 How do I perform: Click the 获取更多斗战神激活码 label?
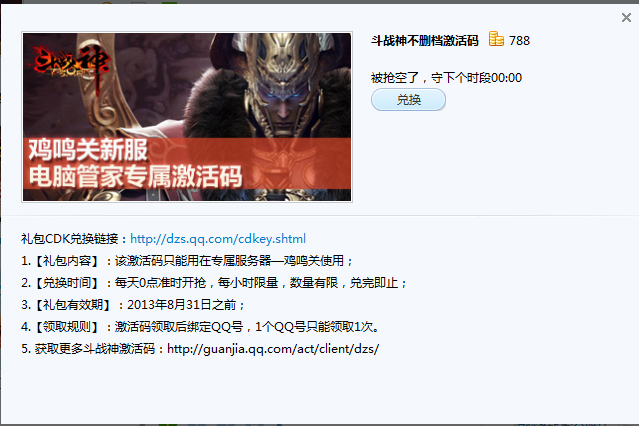coord(94,349)
